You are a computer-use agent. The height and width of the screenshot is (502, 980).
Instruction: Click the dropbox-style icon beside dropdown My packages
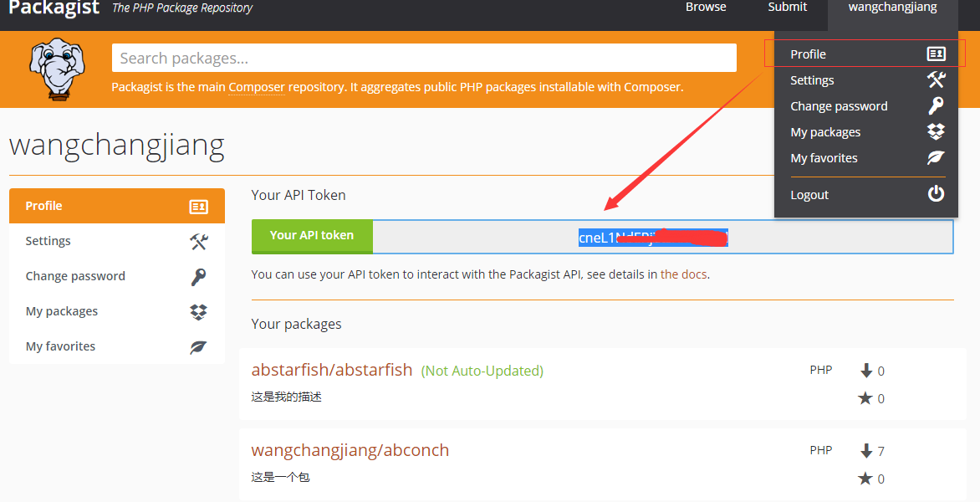pos(936,131)
